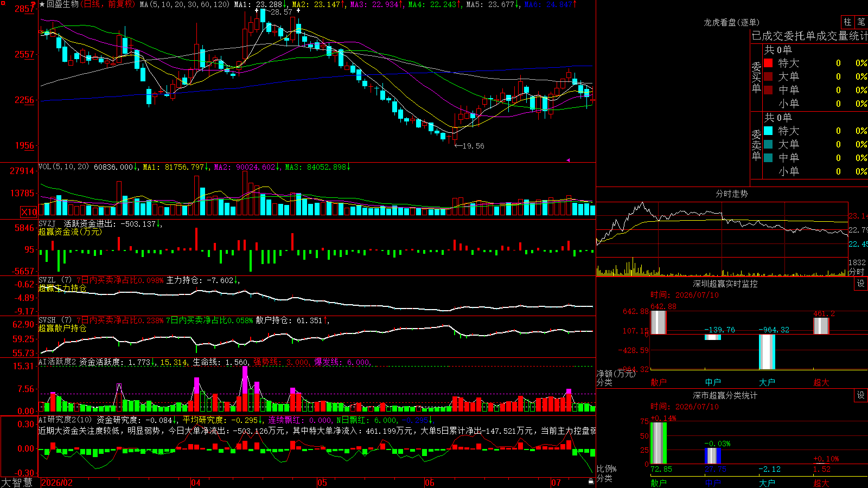Click the 散户 72.85 bar in 深市超赢分类统计
The width and height of the screenshot is (868, 488).
(x=658, y=443)
